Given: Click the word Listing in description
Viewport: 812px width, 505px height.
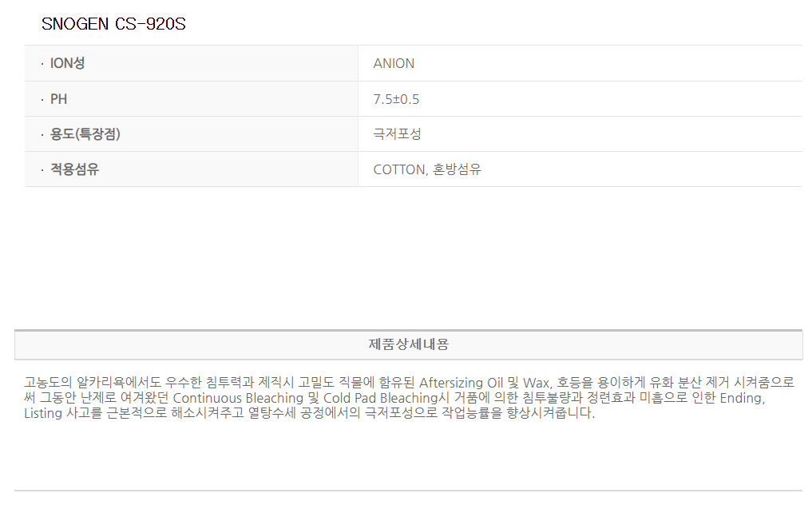Looking at the screenshot, I should [x=42, y=414].
